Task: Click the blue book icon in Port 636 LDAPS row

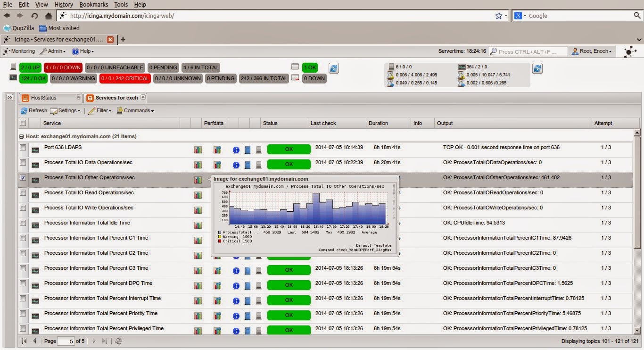Action: coord(248,150)
